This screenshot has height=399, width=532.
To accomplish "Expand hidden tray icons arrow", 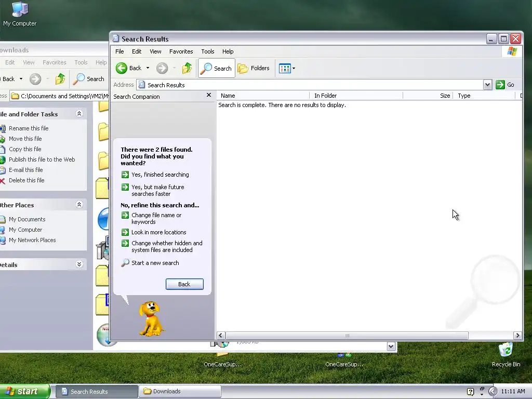I will point(493,392).
